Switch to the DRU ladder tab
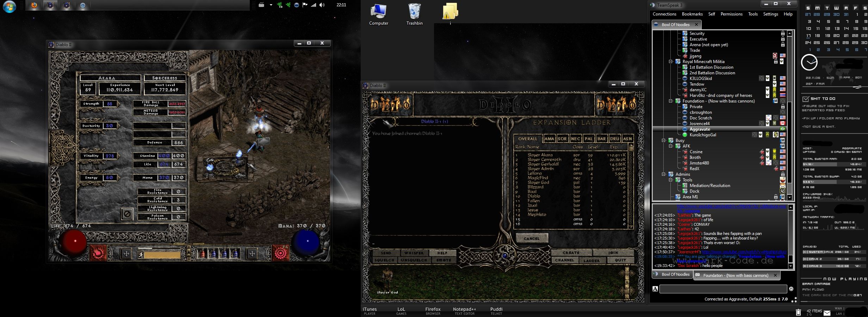868x317 pixels. point(615,139)
